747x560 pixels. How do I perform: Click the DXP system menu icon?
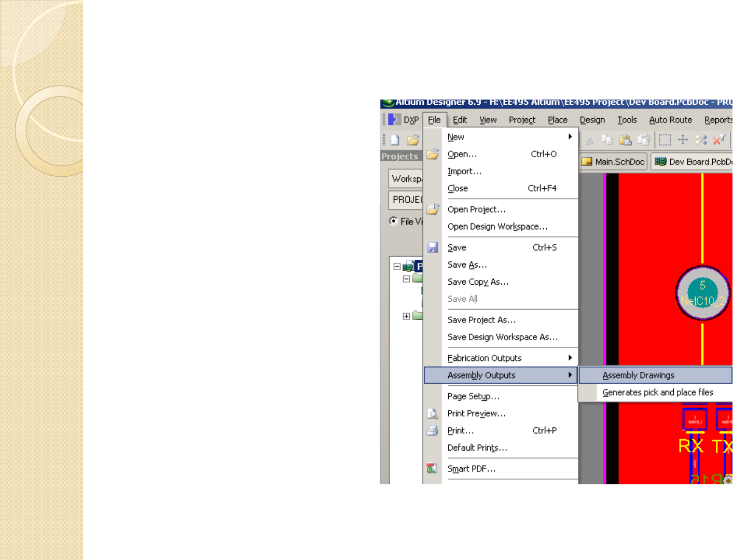(395, 120)
